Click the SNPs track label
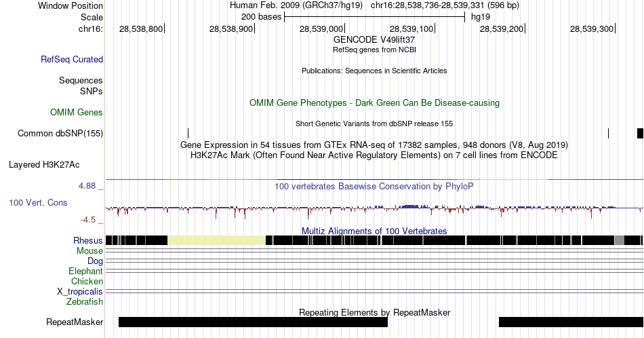Viewport: 644px width, 338px height. pyautogui.click(x=92, y=91)
